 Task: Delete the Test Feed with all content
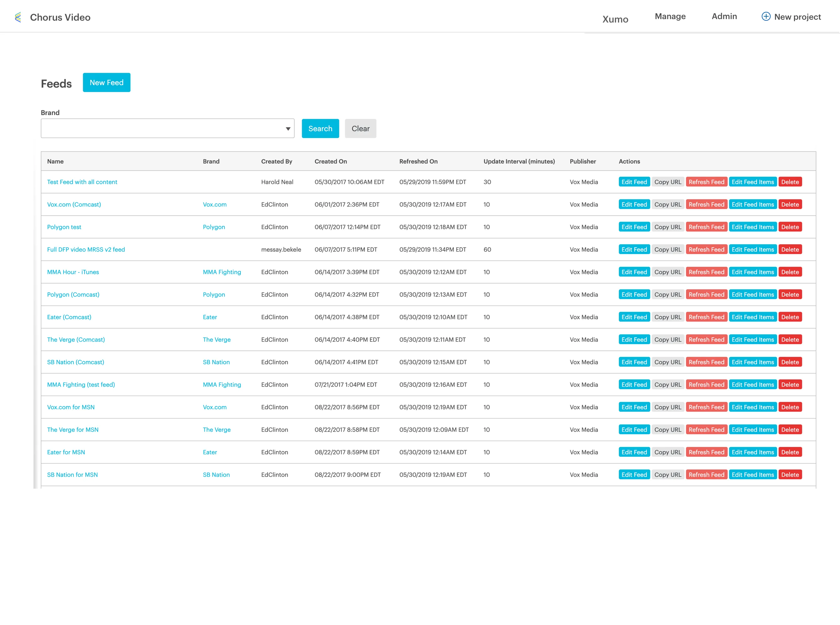pyautogui.click(x=790, y=182)
